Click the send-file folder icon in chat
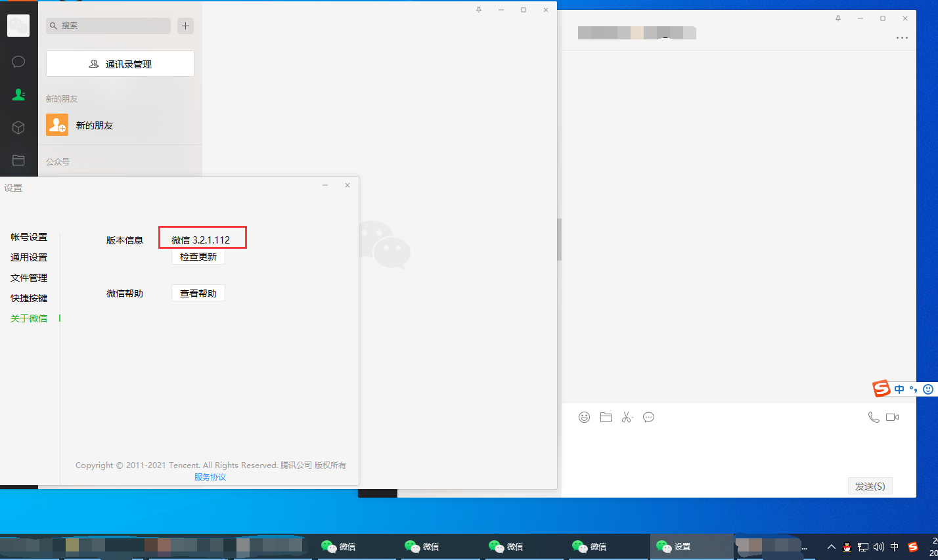The image size is (938, 560). click(606, 417)
